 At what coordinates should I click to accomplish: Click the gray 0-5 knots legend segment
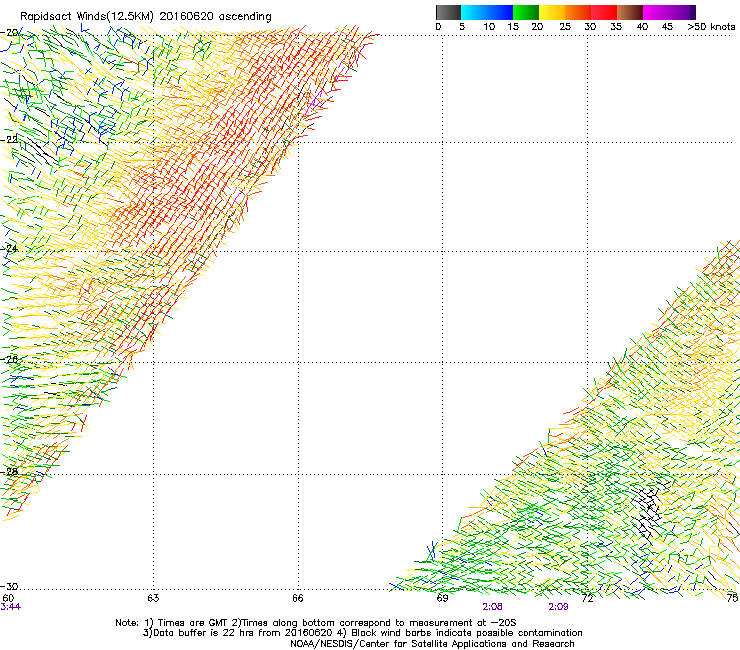(448, 12)
